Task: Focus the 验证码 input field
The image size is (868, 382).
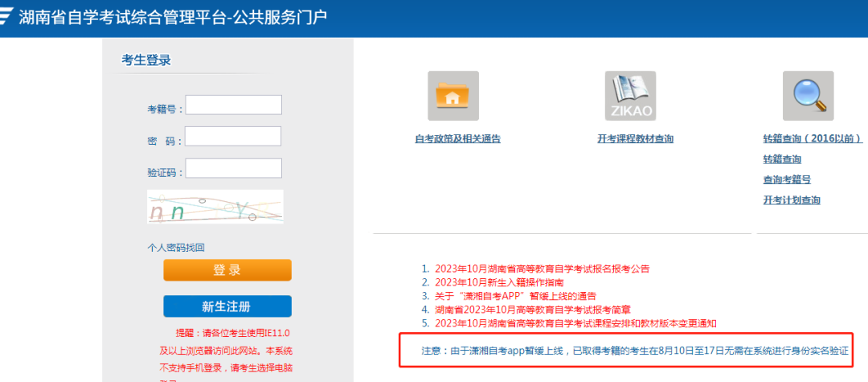Action: (x=233, y=168)
